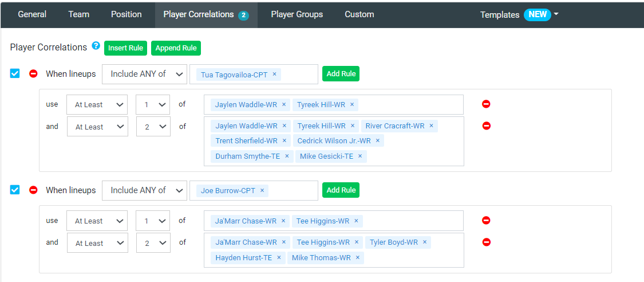
Task: Open the At Least dropdown in Joe Burrow's first row
Action: [x=97, y=221]
